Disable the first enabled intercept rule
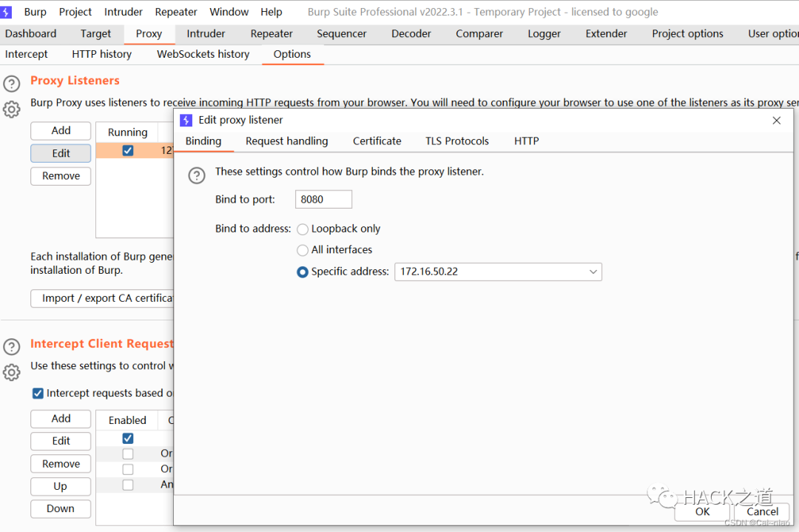Viewport: 799px width, 532px height. click(x=128, y=438)
